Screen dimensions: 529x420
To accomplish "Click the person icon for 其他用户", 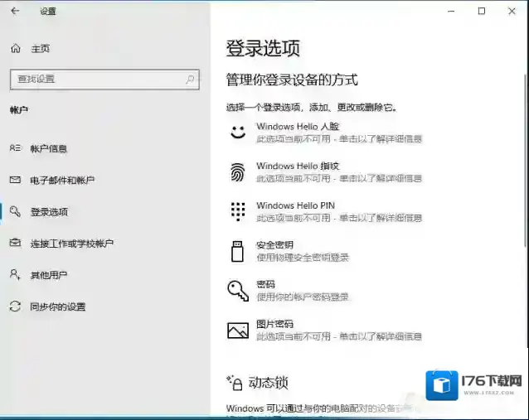I will (15, 274).
